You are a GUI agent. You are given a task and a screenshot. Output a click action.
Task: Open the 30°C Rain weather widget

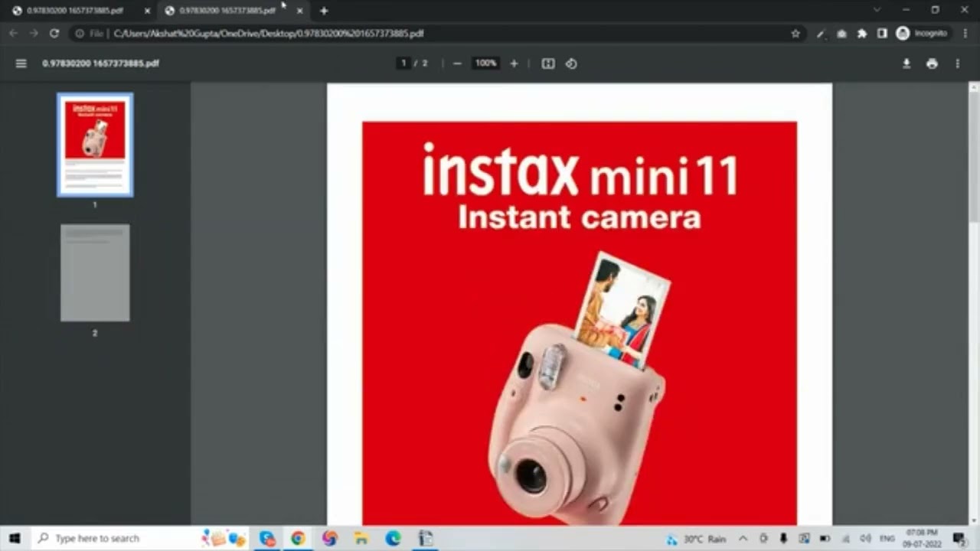pyautogui.click(x=696, y=539)
